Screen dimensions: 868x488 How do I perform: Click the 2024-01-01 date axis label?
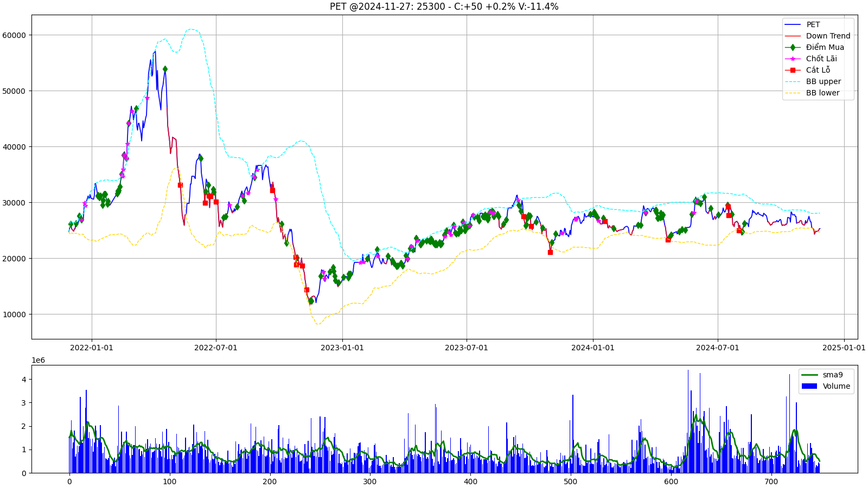coord(593,348)
